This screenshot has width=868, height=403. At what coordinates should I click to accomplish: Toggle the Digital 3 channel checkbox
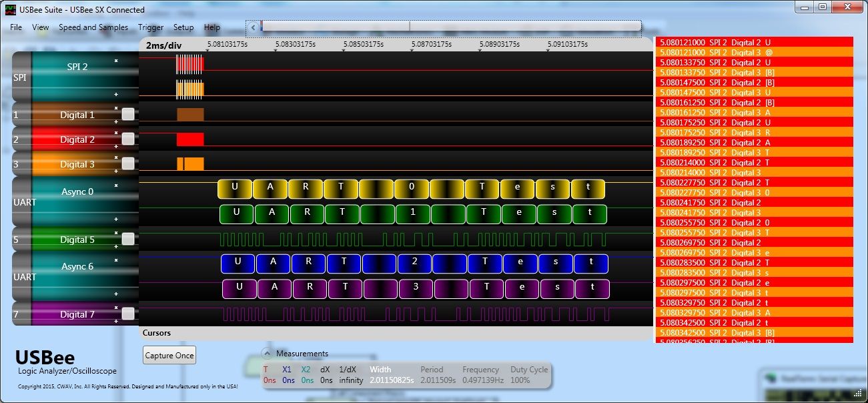pyautogui.click(x=128, y=163)
